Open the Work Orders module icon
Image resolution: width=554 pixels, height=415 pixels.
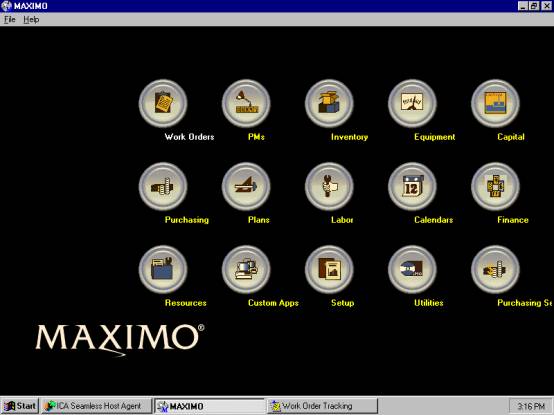(x=163, y=103)
